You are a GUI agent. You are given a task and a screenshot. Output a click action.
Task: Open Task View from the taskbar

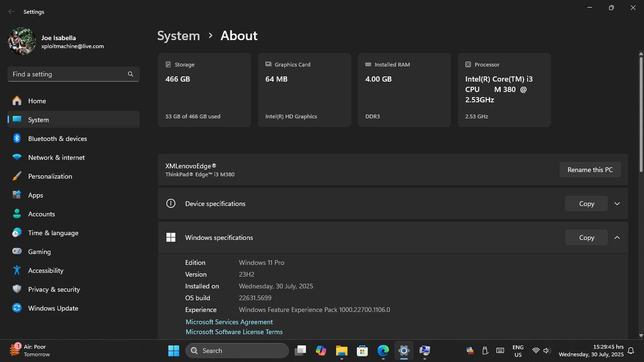[x=300, y=350]
